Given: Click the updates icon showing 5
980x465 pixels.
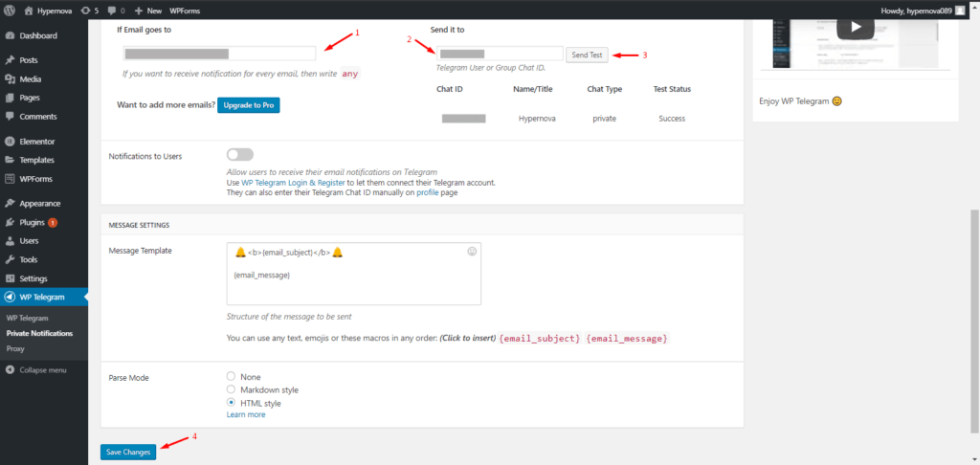Looking at the screenshot, I should pos(90,10).
